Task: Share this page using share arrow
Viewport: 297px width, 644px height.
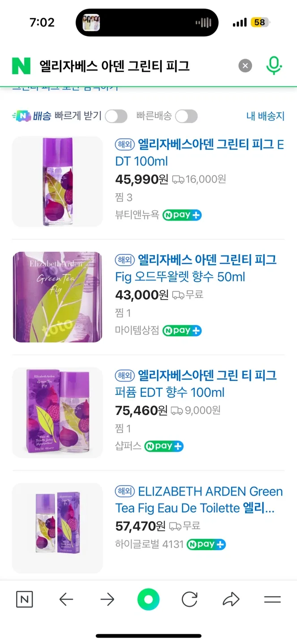Action: pyautogui.click(x=231, y=600)
